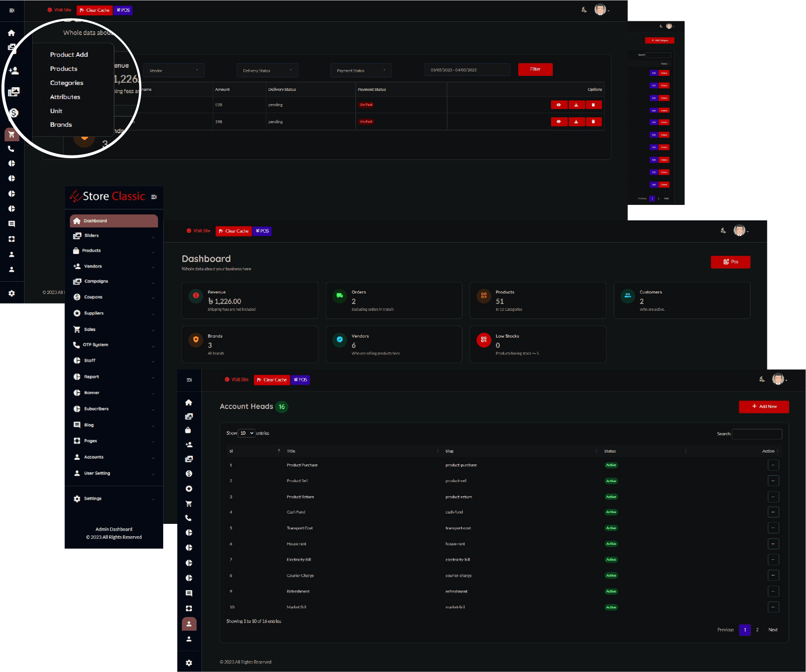Click the OTP System phone icon in sidebar

coord(76,345)
